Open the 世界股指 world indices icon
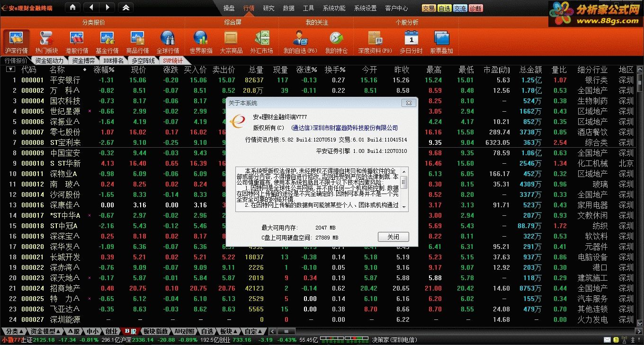The width and height of the screenshot is (644, 345). point(201,42)
